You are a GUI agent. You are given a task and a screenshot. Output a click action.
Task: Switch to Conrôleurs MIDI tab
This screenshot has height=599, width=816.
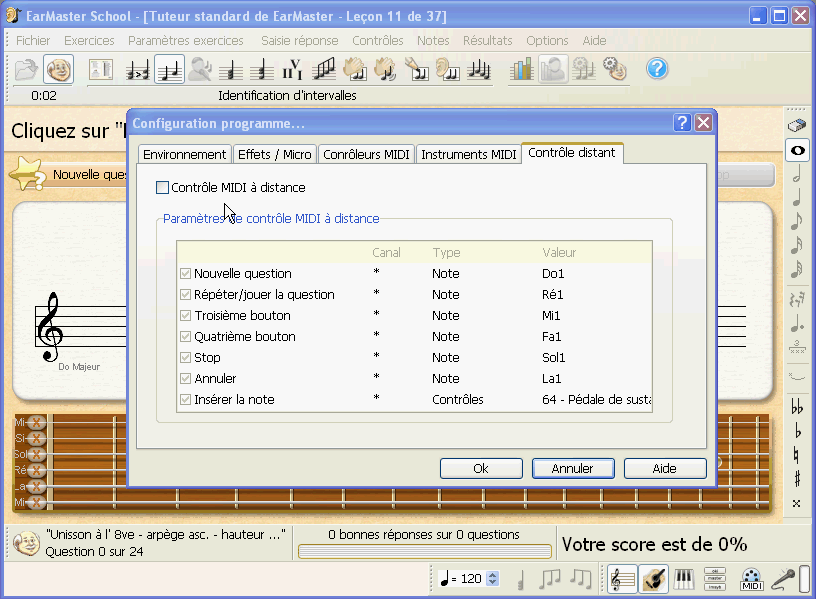[x=366, y=155]
